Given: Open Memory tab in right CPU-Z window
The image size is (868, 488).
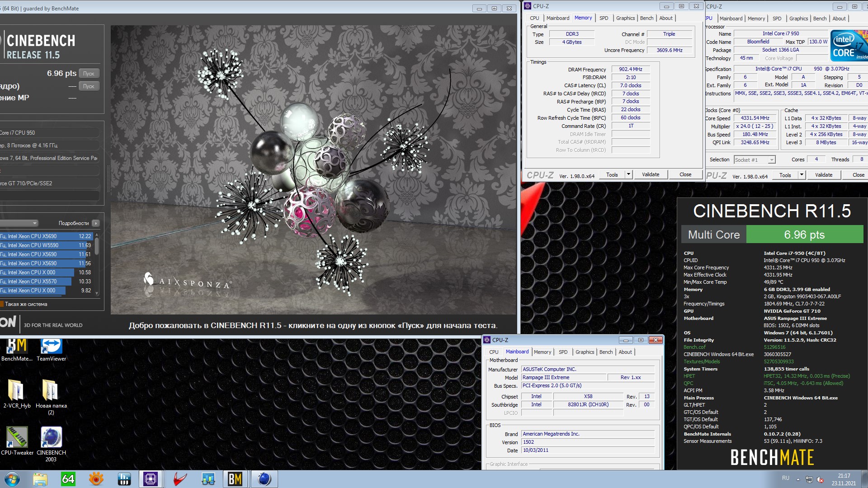Looking at the screenshot, I should [x=756, y=19].
